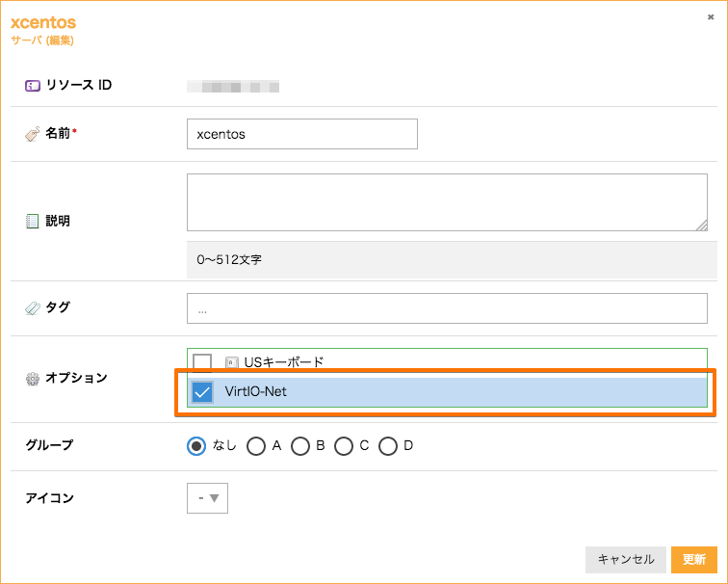Click the description notepad icon
Screen dimensions: 728x584
coord(33,221)
